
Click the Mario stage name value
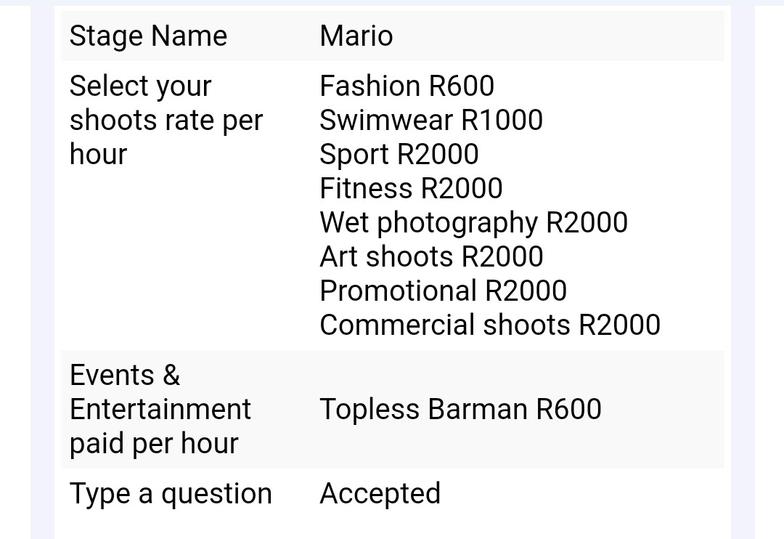coord(356,36)
